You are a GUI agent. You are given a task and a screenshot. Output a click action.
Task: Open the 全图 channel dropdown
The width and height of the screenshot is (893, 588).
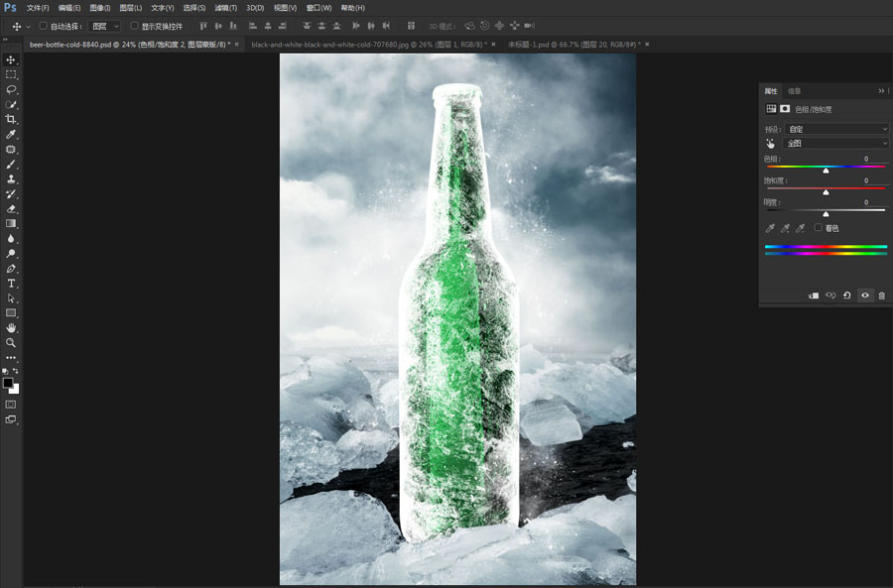coord(834,143)
